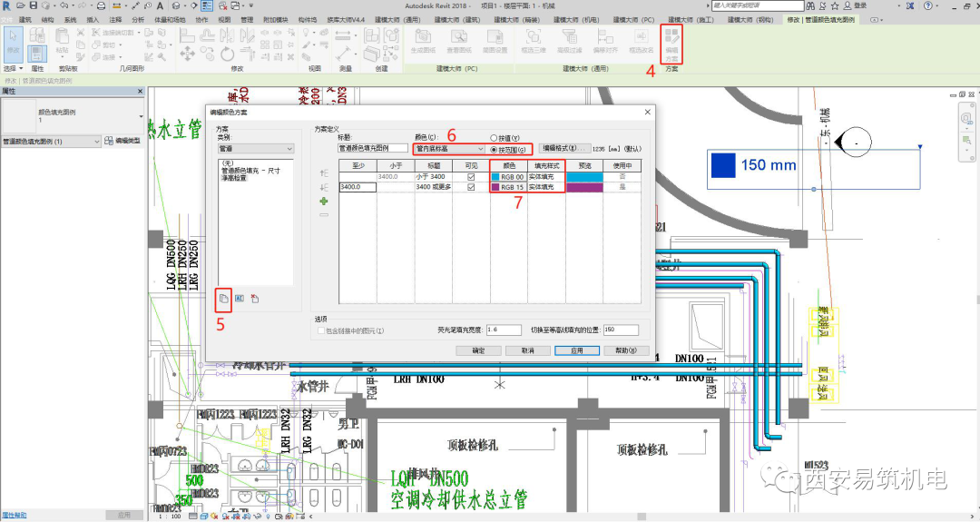Open the 颜色 管内底标高 dropdown
This screenshot has width=980, height=522.
click(x=449, y=149)
